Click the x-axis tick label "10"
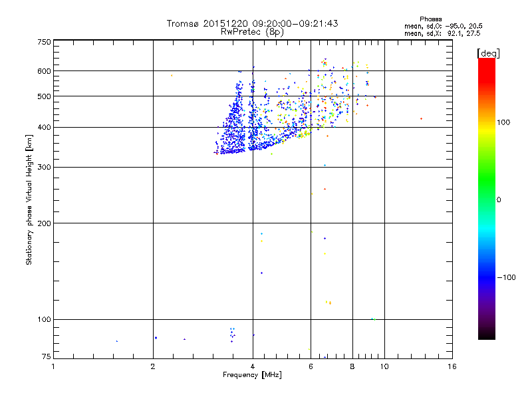532x399 pixels. point(384,366)
